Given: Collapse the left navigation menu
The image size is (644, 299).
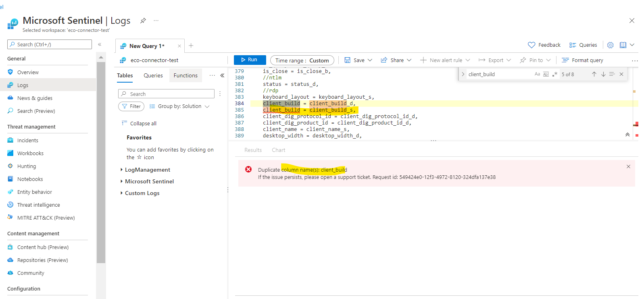Looking at the screenshot, I should tap(100, 44).
